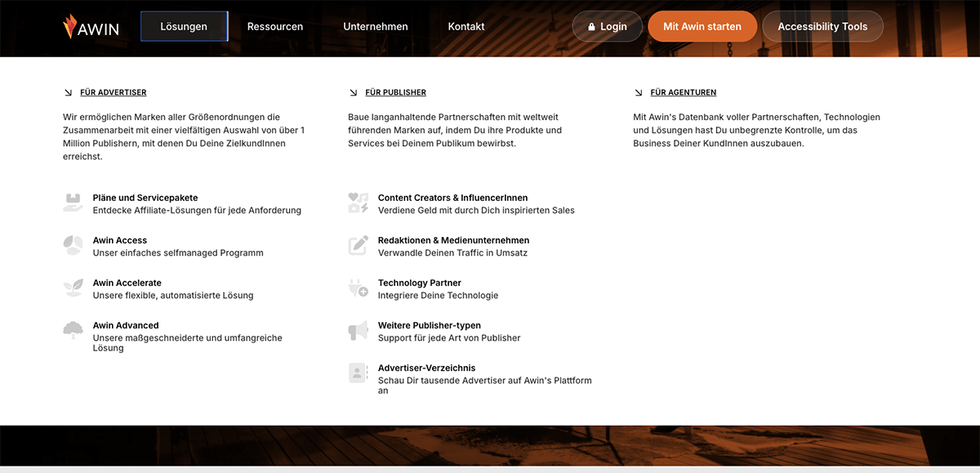Open the Lösungen menu
The height and width of the screenshot is (473, 980).
click(x=184, y=26)
